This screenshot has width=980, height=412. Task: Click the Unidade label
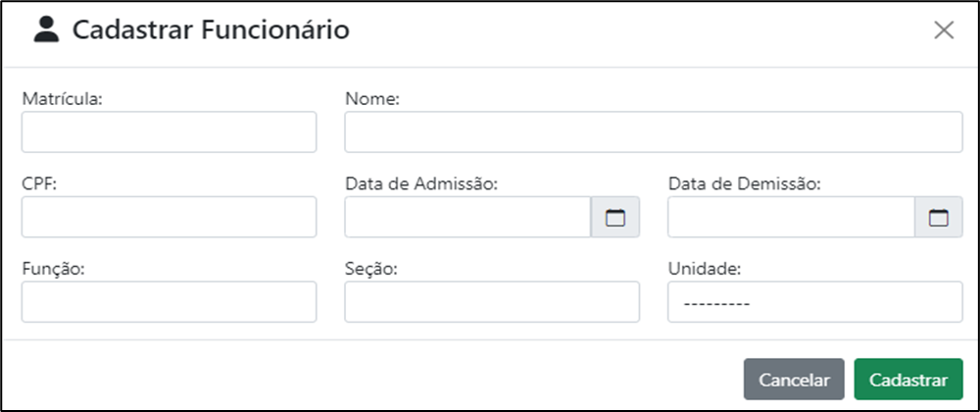705,269
